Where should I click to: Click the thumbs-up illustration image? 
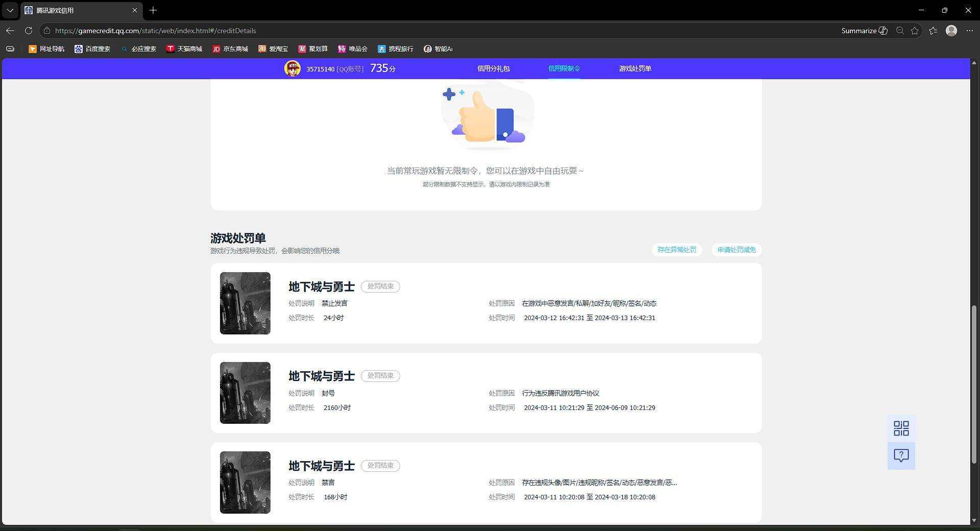pos(486,116)
